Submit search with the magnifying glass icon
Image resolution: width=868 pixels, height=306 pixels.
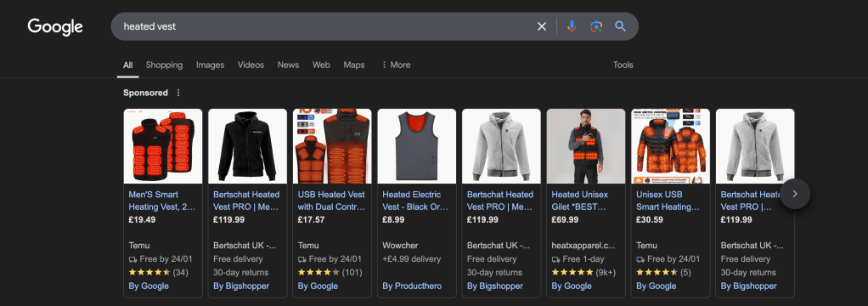pos(621,26)
